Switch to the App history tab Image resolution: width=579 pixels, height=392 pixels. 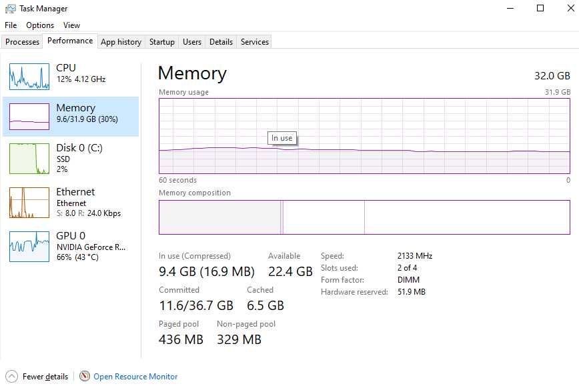pyautogui.click(x=121, y=42)
